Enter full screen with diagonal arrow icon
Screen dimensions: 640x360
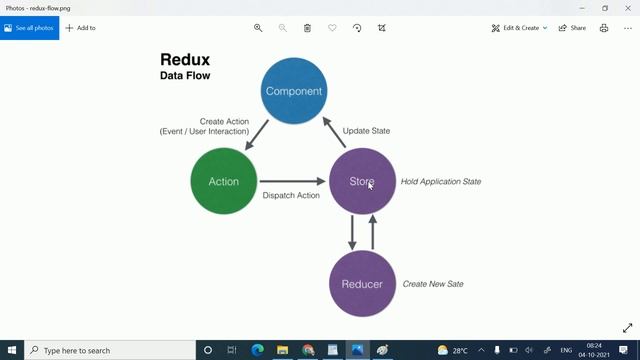point(627,328)
